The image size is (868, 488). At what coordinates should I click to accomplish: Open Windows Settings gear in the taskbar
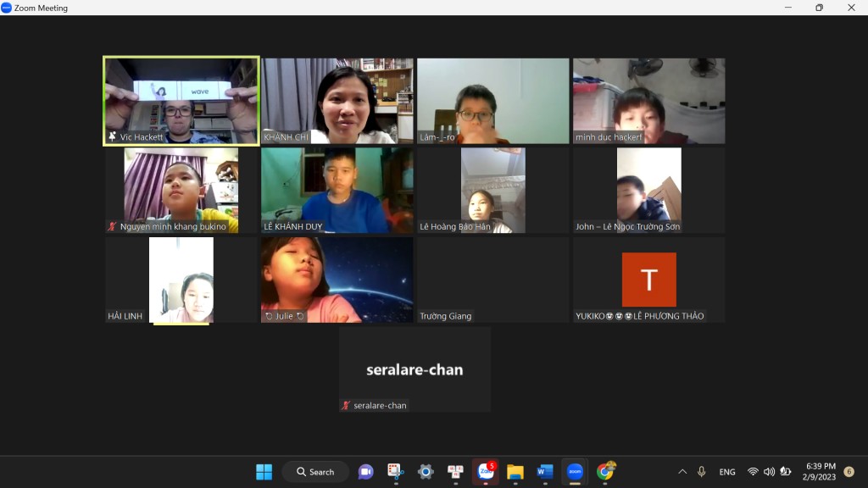426,472
